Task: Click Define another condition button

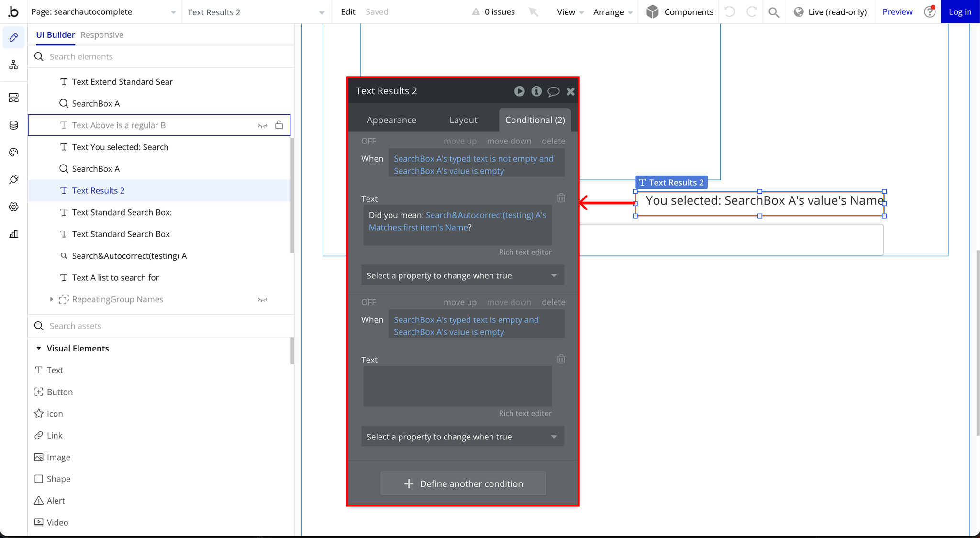Action: tap(463, 483)
